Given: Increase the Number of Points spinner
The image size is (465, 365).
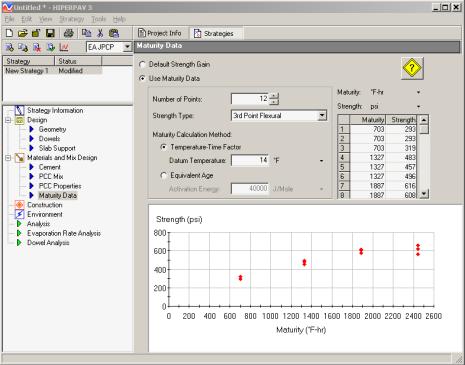Looking at the screenshot, I should [274, 96].
